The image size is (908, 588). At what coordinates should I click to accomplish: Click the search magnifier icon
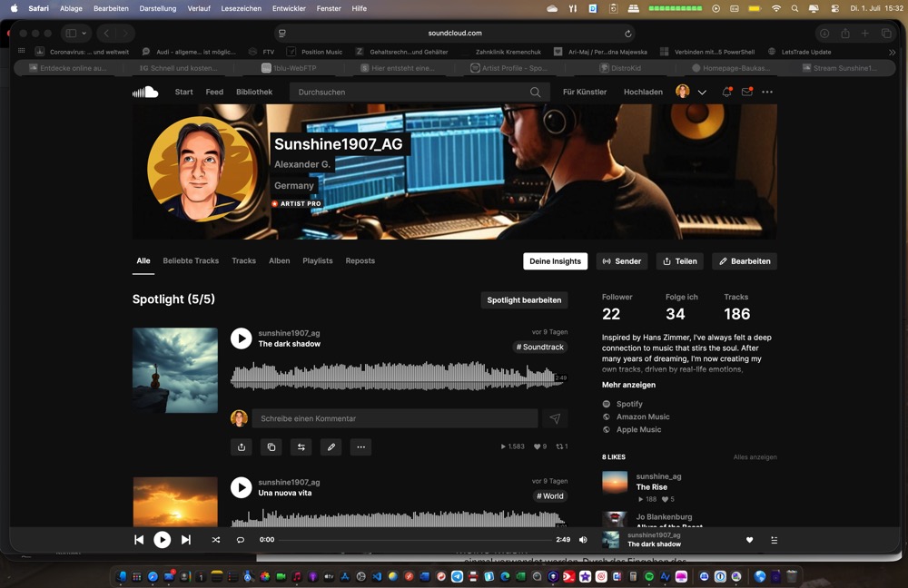tap(536, 93)
